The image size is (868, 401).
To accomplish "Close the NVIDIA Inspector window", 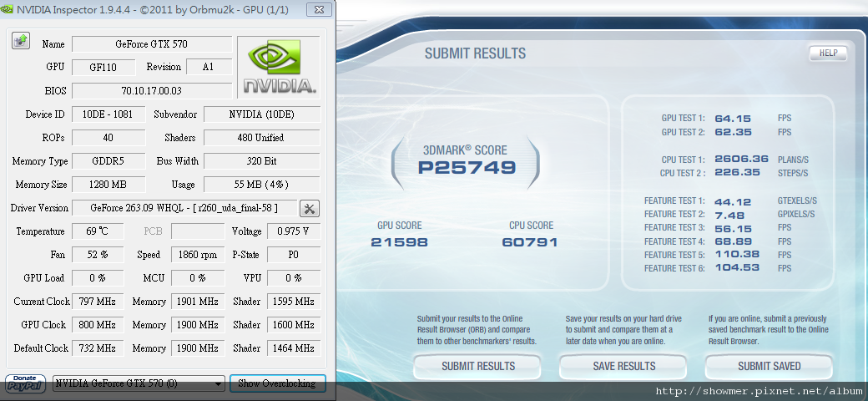I will (319, 9).
